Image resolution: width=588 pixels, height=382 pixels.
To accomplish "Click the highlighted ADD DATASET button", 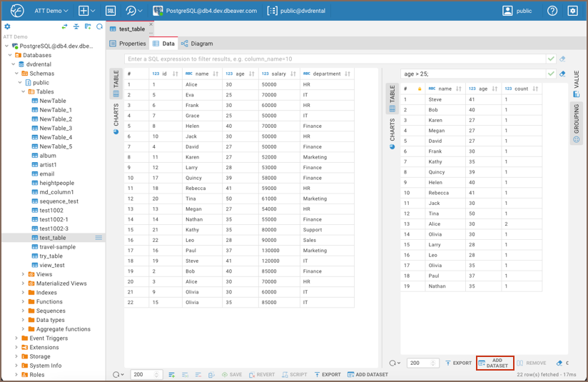I will [x=495, y=363].
